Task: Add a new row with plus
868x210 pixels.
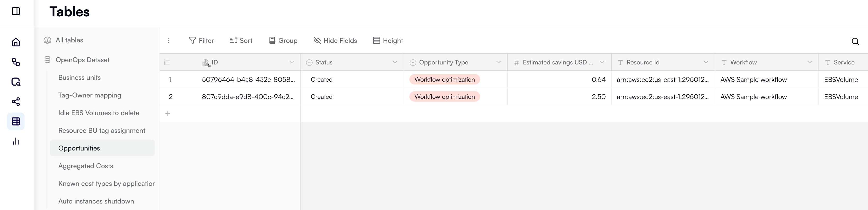Action: point(168,114)
